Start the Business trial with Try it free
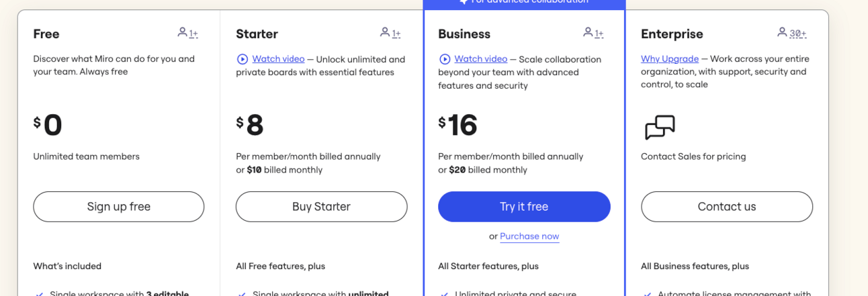 524,207
